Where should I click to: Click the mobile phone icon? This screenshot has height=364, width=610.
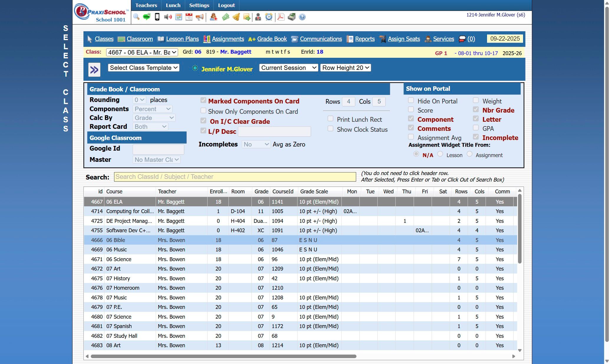click(157, 17)
